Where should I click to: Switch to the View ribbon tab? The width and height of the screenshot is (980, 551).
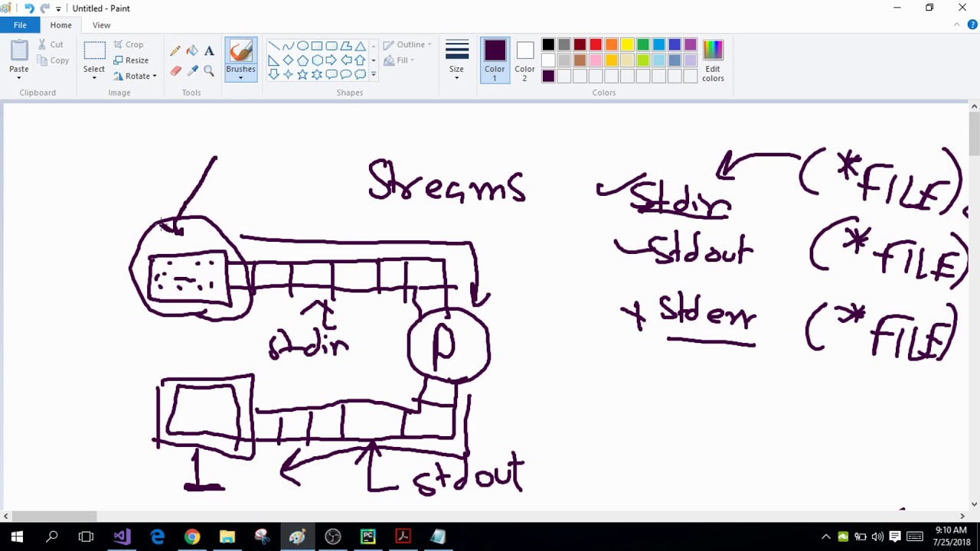coord(101,25)
